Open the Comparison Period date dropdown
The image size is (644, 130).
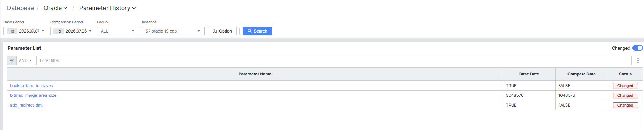coord(73,31)
